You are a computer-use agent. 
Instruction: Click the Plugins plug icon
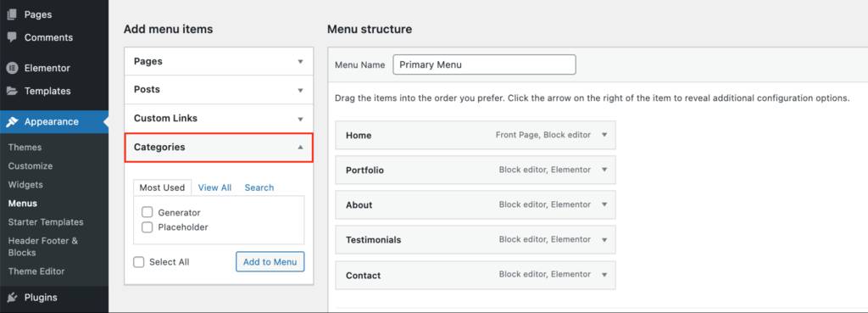pyautogui.click(x=12, y=298)
